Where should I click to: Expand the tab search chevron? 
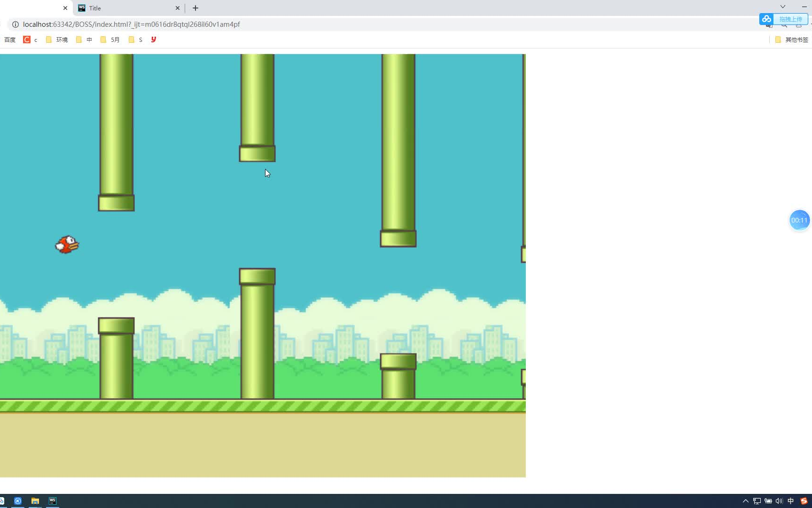coord(783,7)
